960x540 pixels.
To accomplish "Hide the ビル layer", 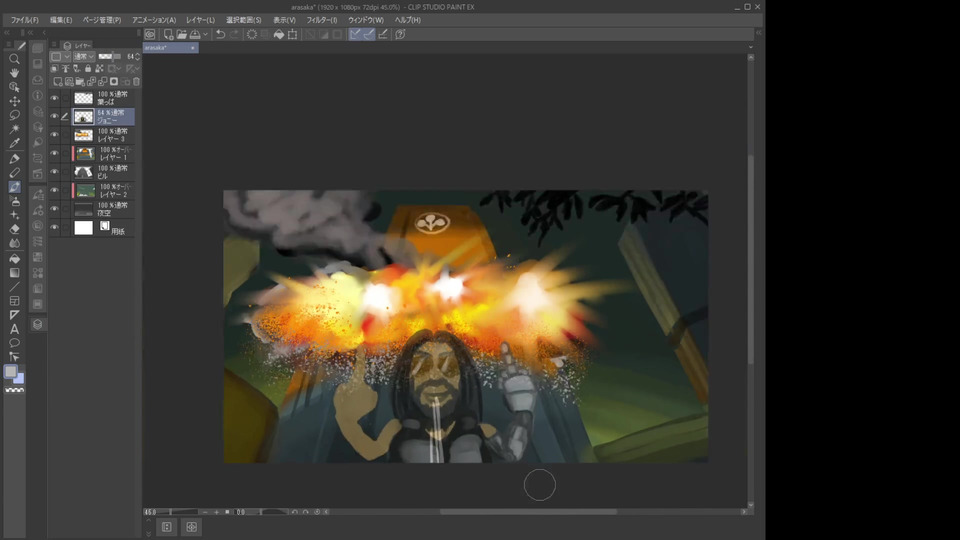I will click(x=54, y=172).
